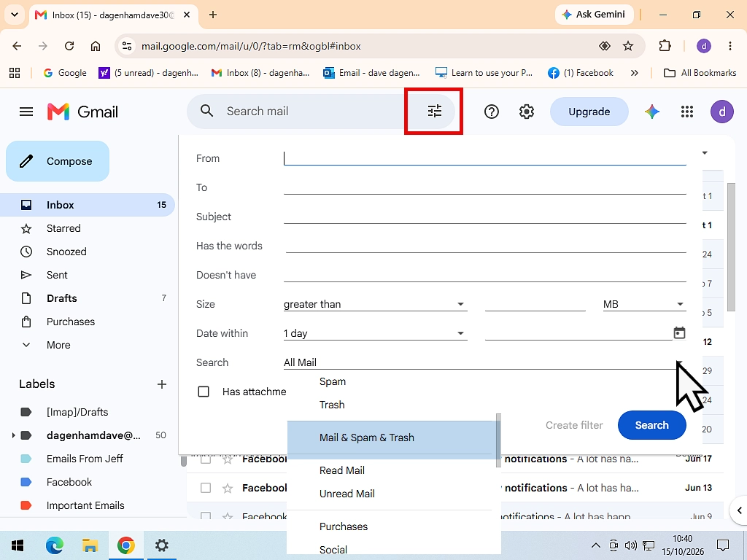
Task: Open the Learn to use your P... bookmark
Action: tap(484, 73)
